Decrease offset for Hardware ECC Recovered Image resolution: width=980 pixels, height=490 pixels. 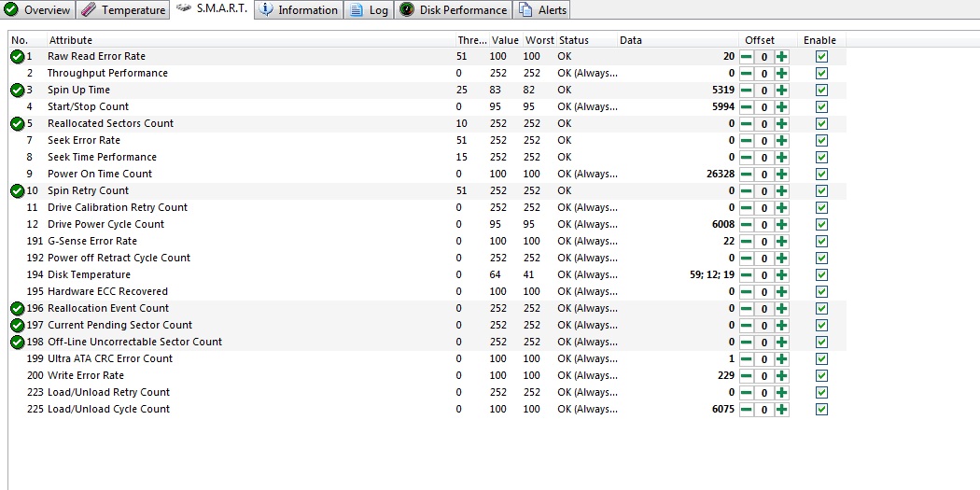(747, 292)
